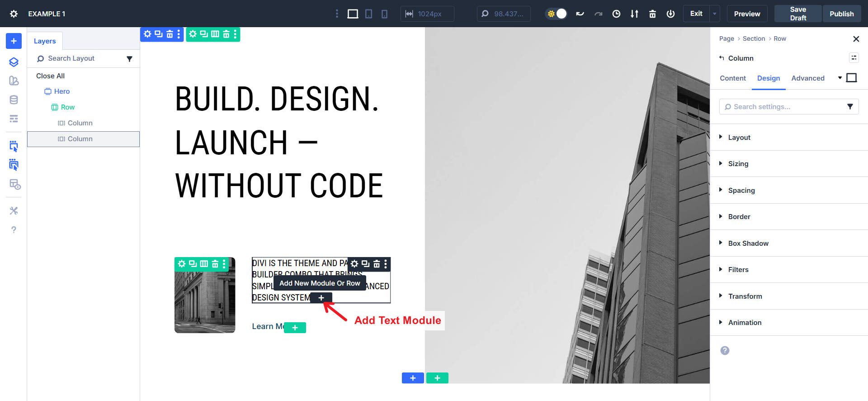868x401 pixels.
Task: Expand the Spacing settings group
Action: (x=789, y=190)
